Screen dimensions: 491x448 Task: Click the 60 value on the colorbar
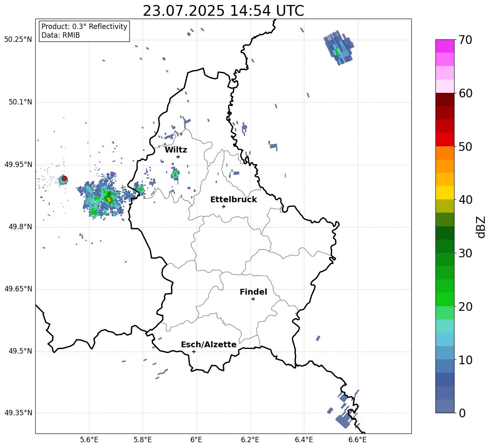[465, 93]
